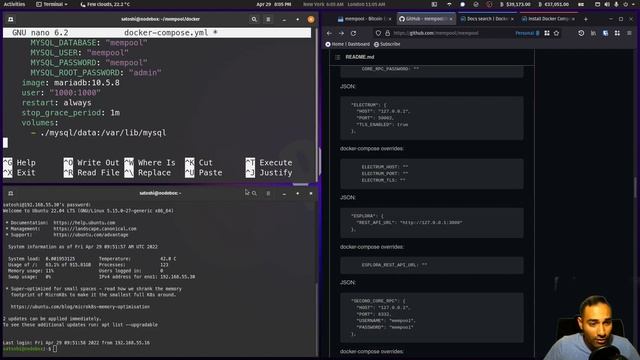640x360 pixels.
Task: Bookmark this page with the star icon
Action: pos(556,33)
